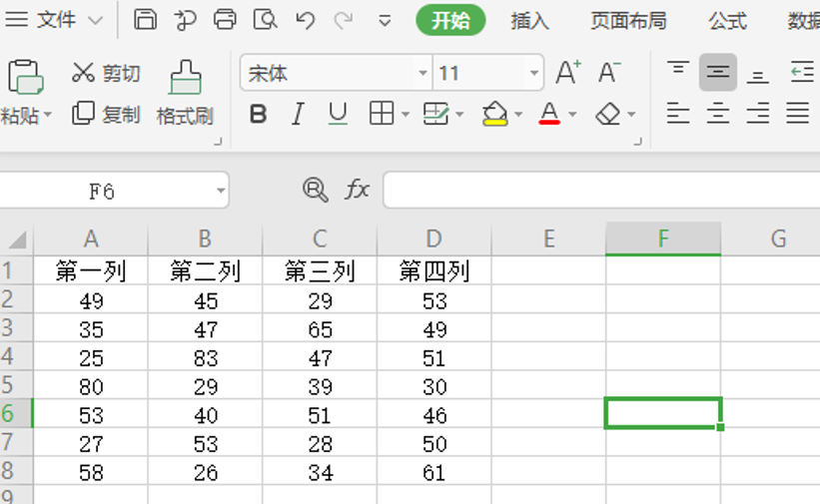This screenshot has height=504, width=820.
Task: Expand the borders dropdown arrow
Action: (406, 114)
